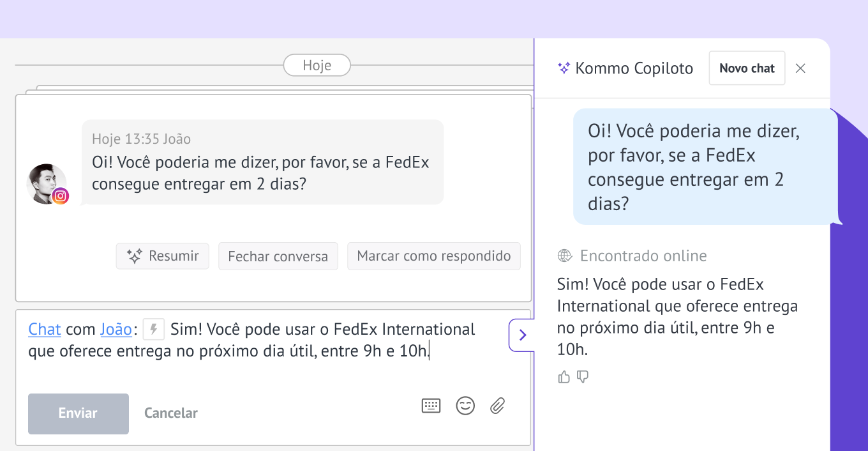Like the Copilot answer with thumbs up

pyautogui.click(x=564, y=377)
